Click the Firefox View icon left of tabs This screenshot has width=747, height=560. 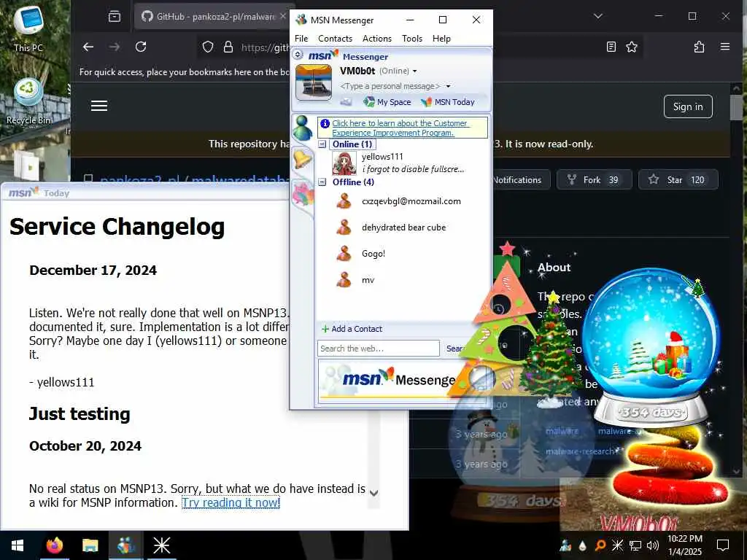coord(115,17)
